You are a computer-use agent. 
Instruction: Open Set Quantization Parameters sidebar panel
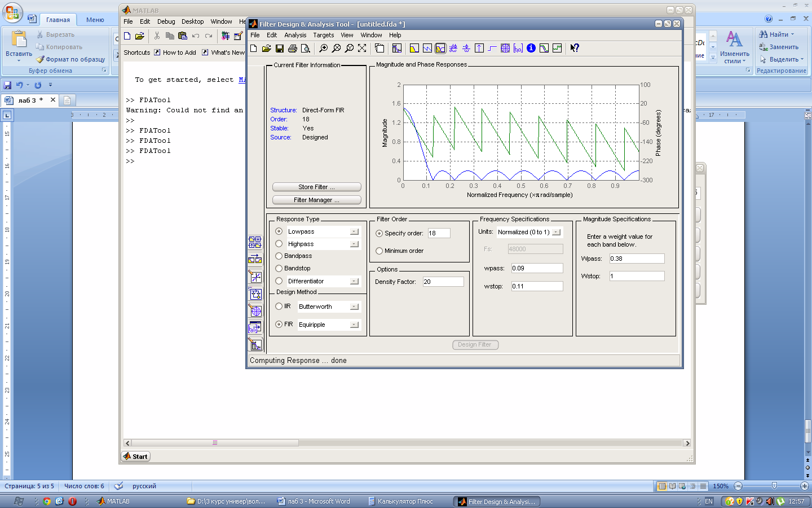pos(255,277)
